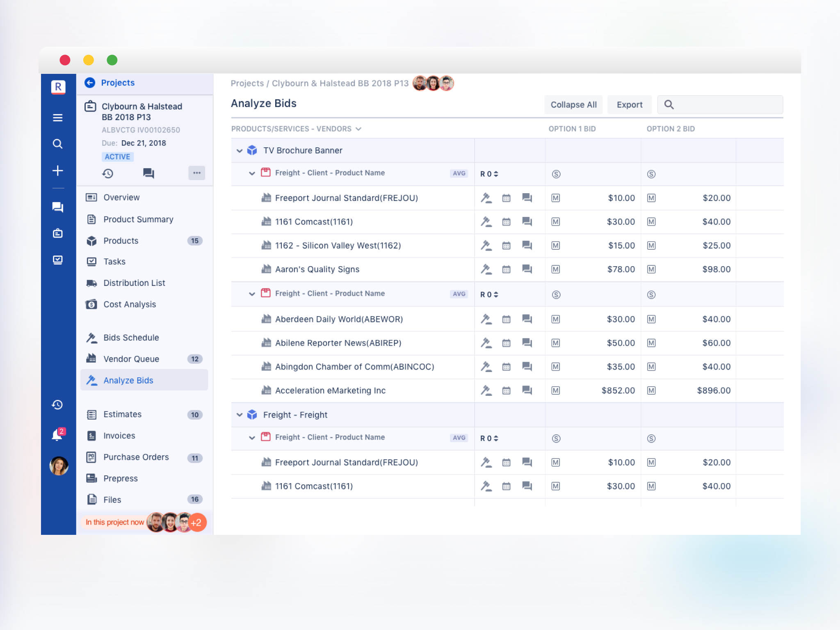
Task: Click bid gavel icon for Abilene Reporter News
Action: (486, 343)
